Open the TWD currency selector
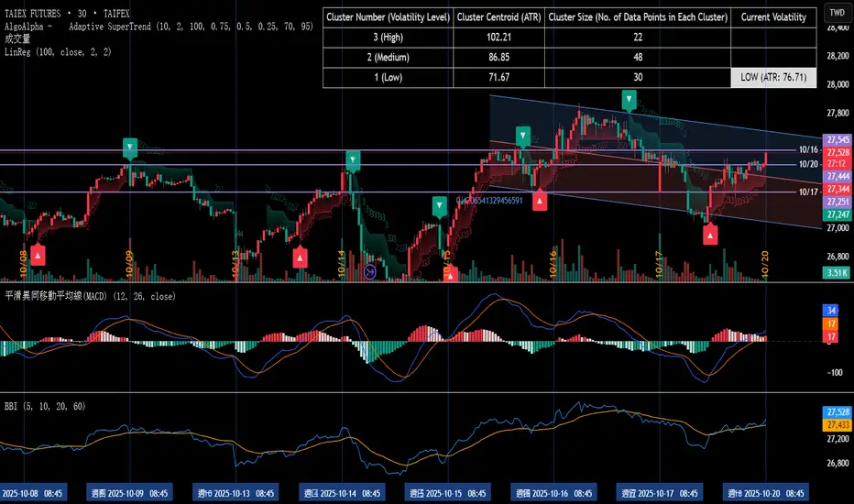The width and height of the screenshot is (854, 504). pyautogui.click(x=838, y=13)
